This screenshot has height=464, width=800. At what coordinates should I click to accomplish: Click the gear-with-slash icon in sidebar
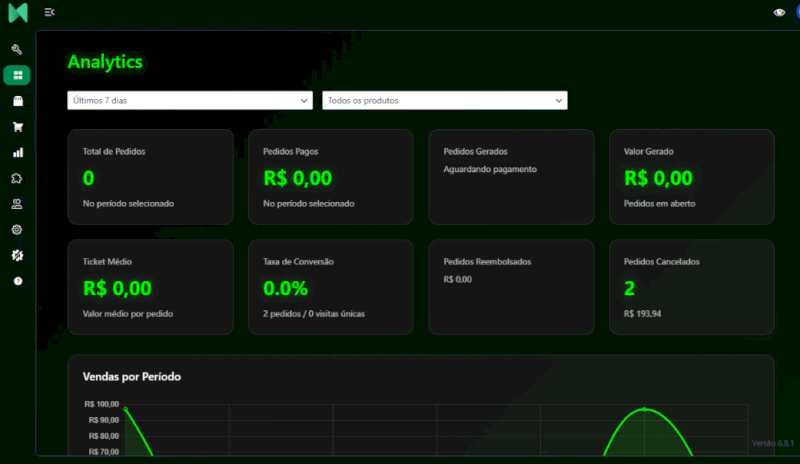[17, 255]
